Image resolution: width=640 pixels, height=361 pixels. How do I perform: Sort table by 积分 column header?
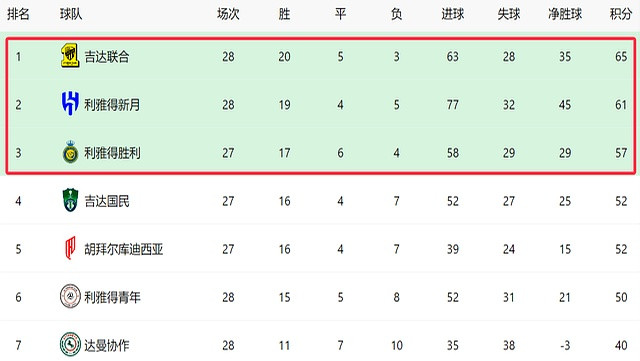(621, 14)
